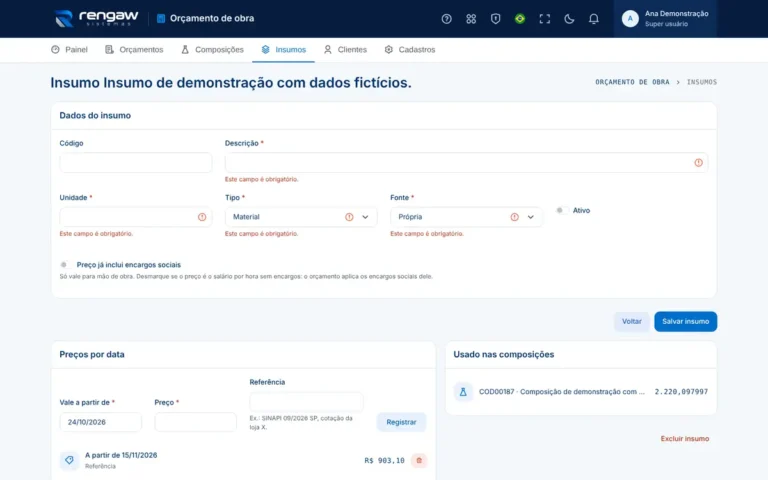This screenshot has height=480, width=768.
Task: Click the Registrar price button
Action: coord(401,422)
